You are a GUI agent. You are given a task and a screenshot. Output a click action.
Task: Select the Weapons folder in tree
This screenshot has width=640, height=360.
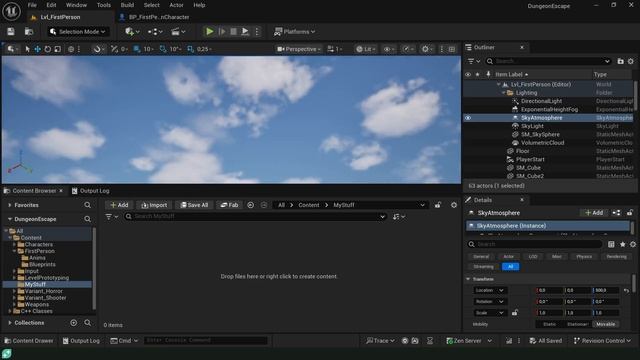pos(36,304)
